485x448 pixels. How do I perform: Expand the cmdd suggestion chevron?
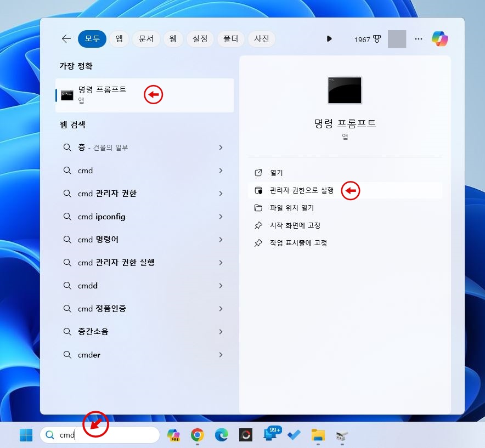[x=221, y=286]
